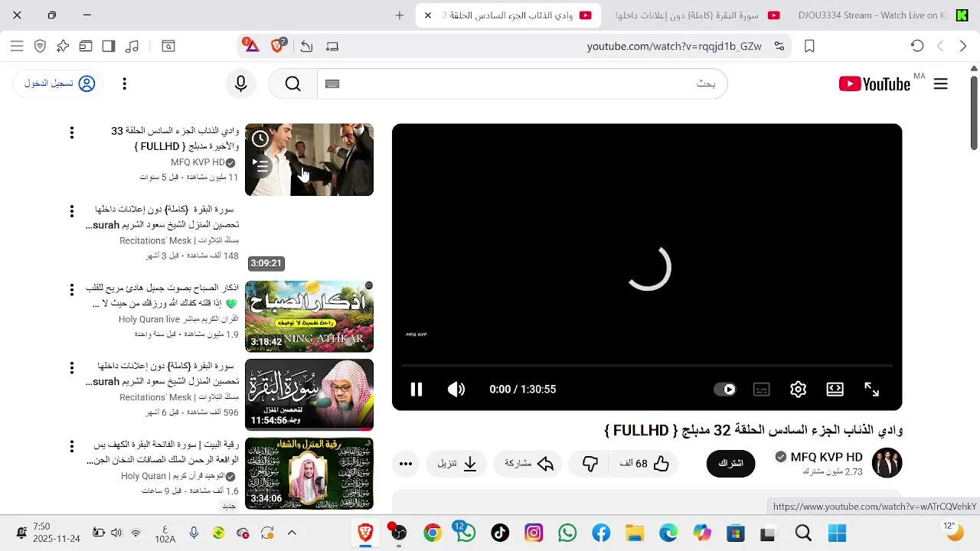Toggle the autoplay switch in the player
Image resolution: width=980 pixels, height=551 pixels.
pos(724,390)
